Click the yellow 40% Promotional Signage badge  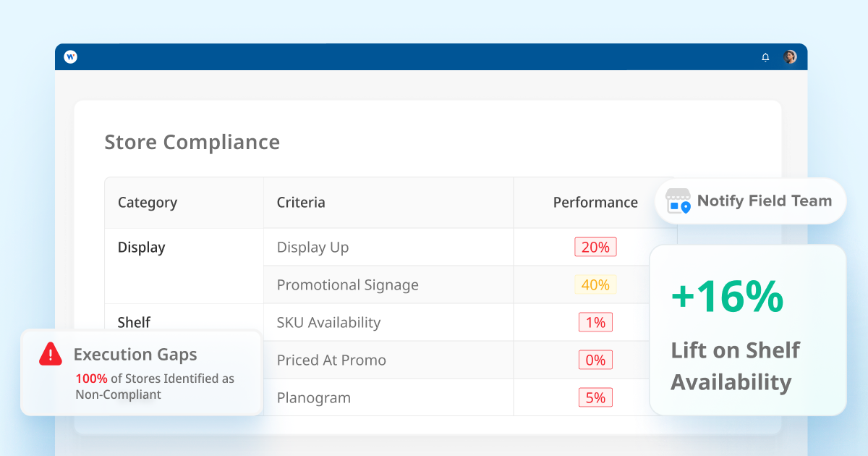click(x=595, y=284)
